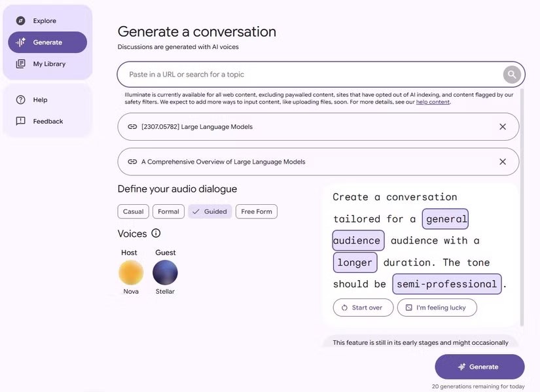Select the Formal dialogue style
Viewport: 540px width, 392px height.
pyautogui.click(x=168, y=211)
